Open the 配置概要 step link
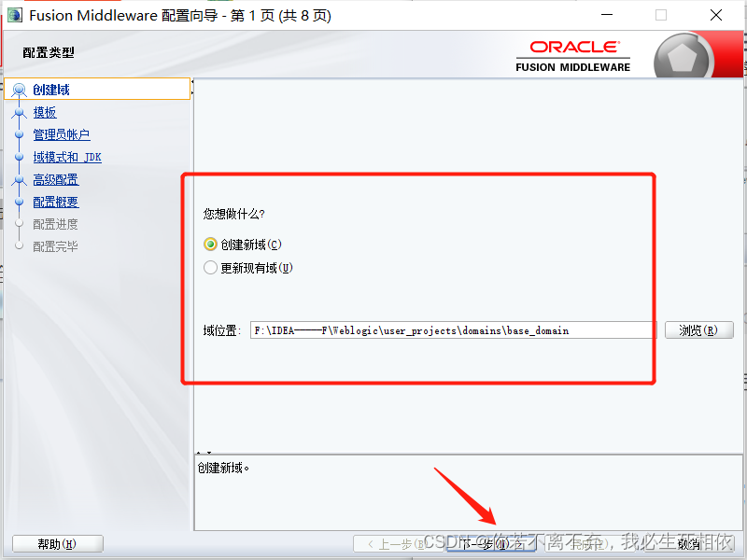Viewport: 747px width, 560px height. point(56,202)
